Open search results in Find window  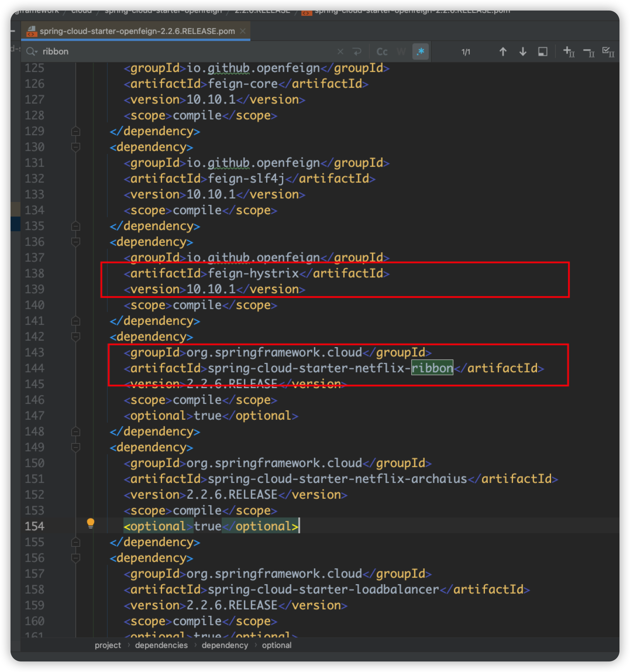[x=543, y=52]
